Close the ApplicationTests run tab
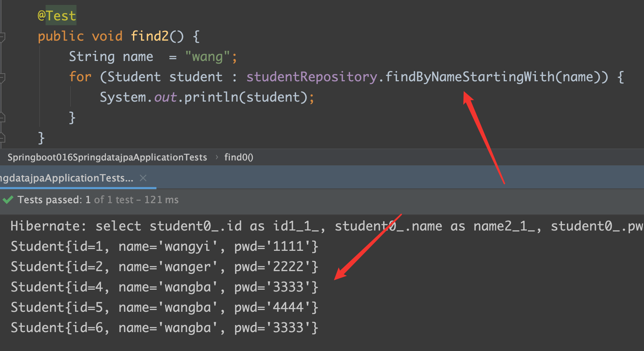644x351 pixels. tap(143, 178)
